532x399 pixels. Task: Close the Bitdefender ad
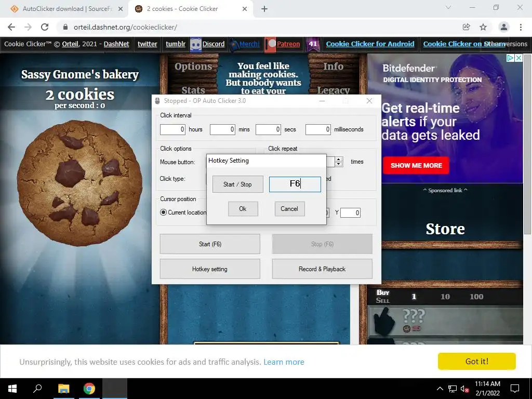518,58
